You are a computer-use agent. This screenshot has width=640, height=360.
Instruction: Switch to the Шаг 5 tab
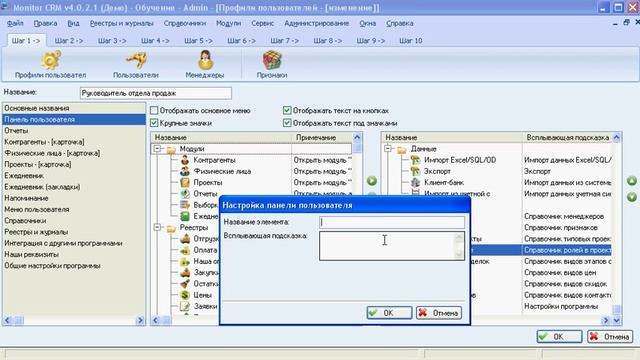coord(198,40)
